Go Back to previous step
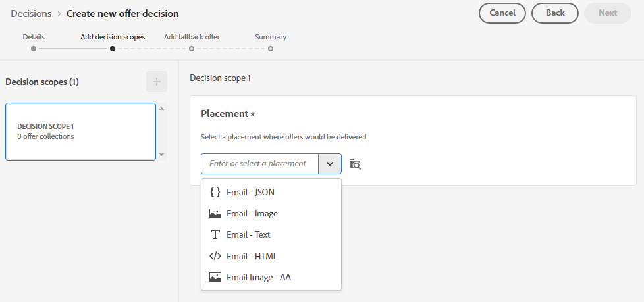The width and height of the screenshot is (644, 302). (555, 13)
